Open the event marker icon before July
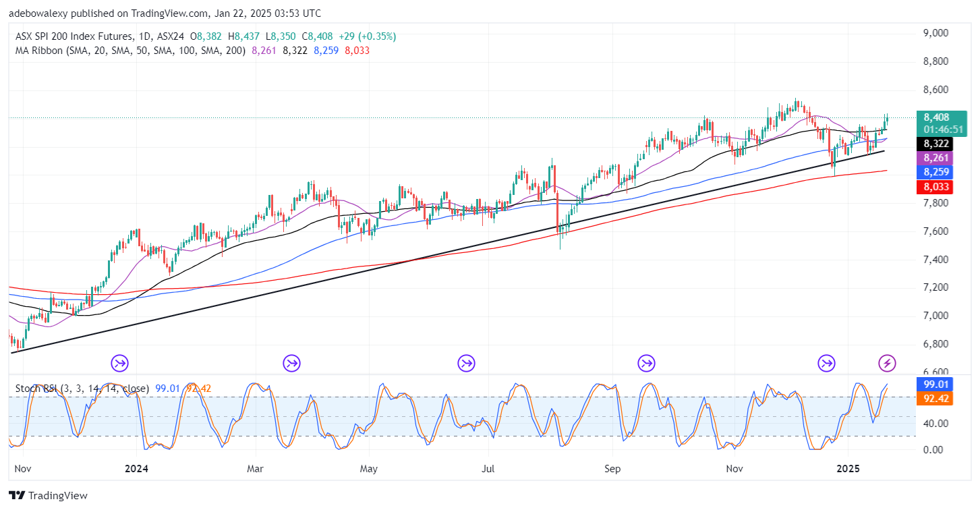The image size is (980, 510). pos(466,364)
